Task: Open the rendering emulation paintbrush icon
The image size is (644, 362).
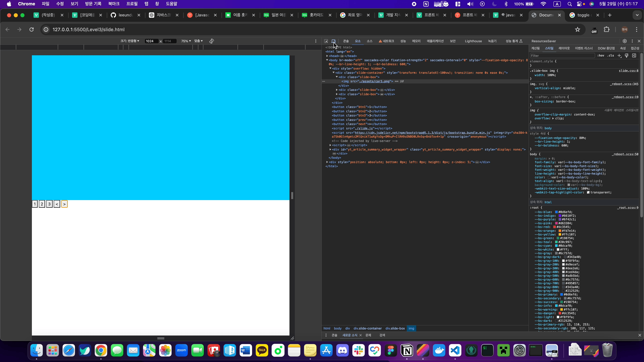Action: 627,55
